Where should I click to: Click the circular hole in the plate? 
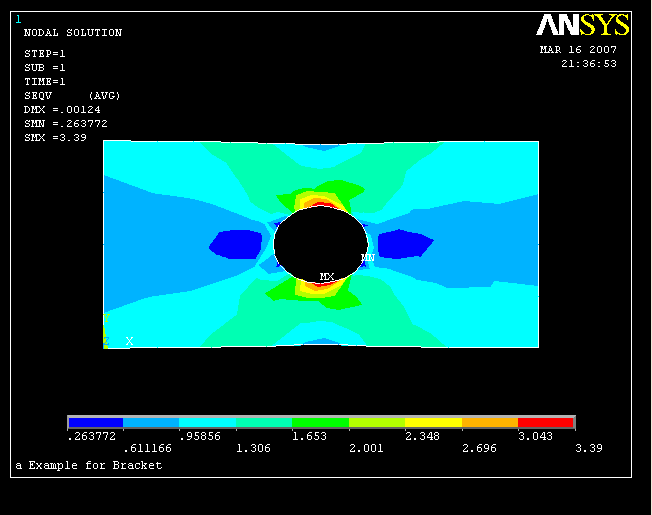pos(320,244)
